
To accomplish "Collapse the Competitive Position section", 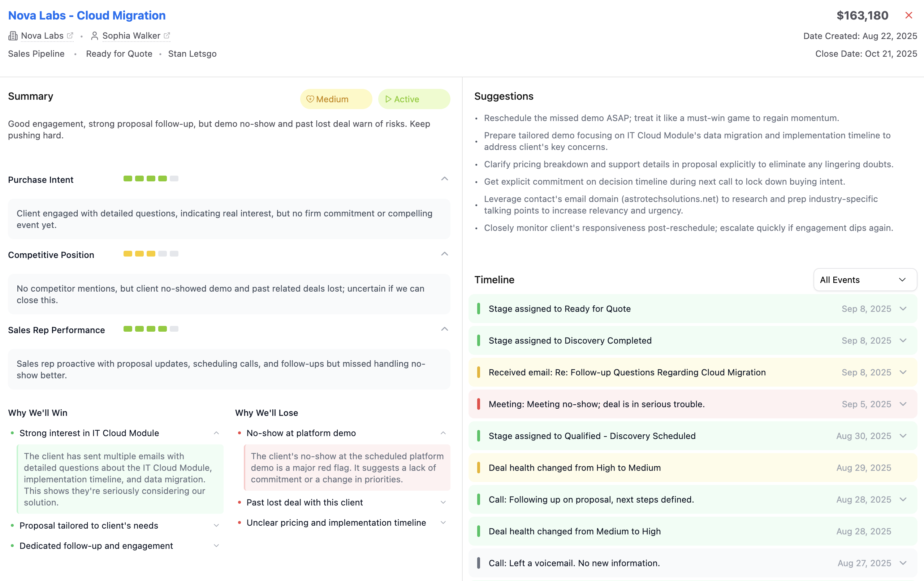I will pos(444,254).
